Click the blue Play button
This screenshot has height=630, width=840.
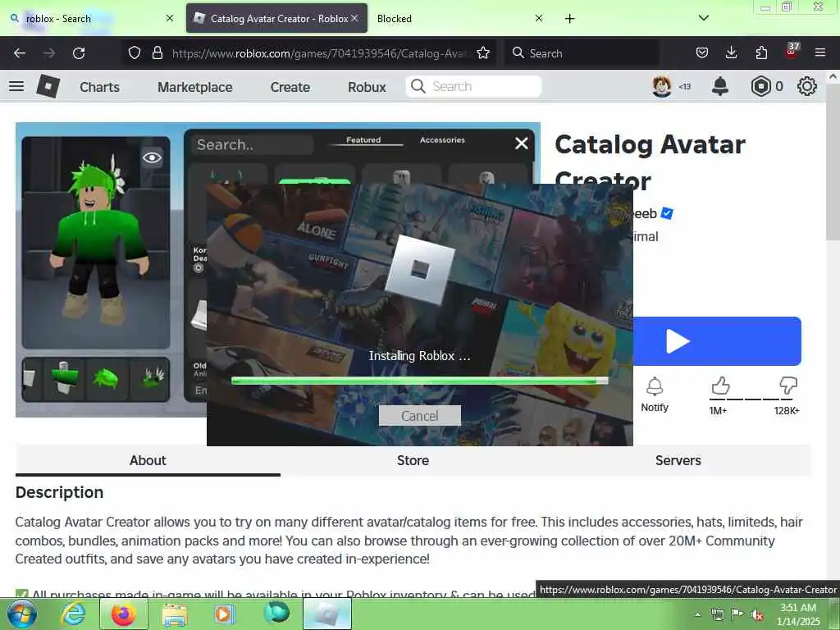(x=717, y=341)
